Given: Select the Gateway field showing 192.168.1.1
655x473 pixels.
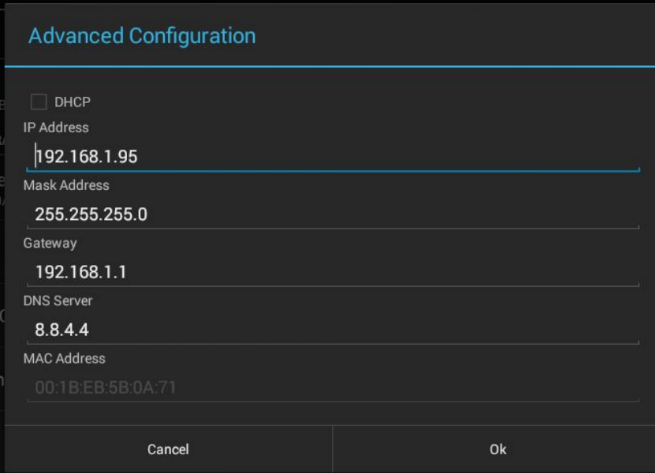Looking at the screenshot, I should 330,272.
